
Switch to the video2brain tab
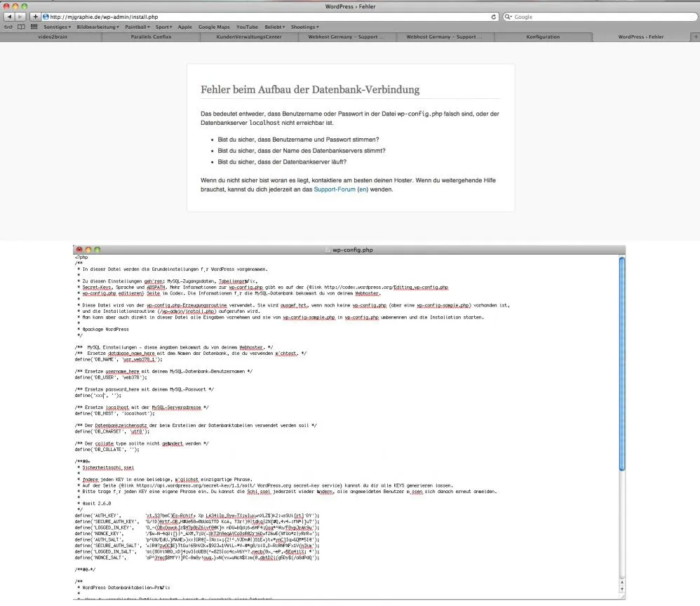(52, 37)
